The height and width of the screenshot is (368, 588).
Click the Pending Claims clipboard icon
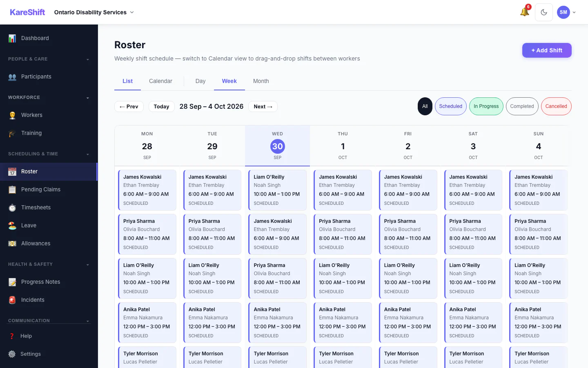[x=12, y=190]
